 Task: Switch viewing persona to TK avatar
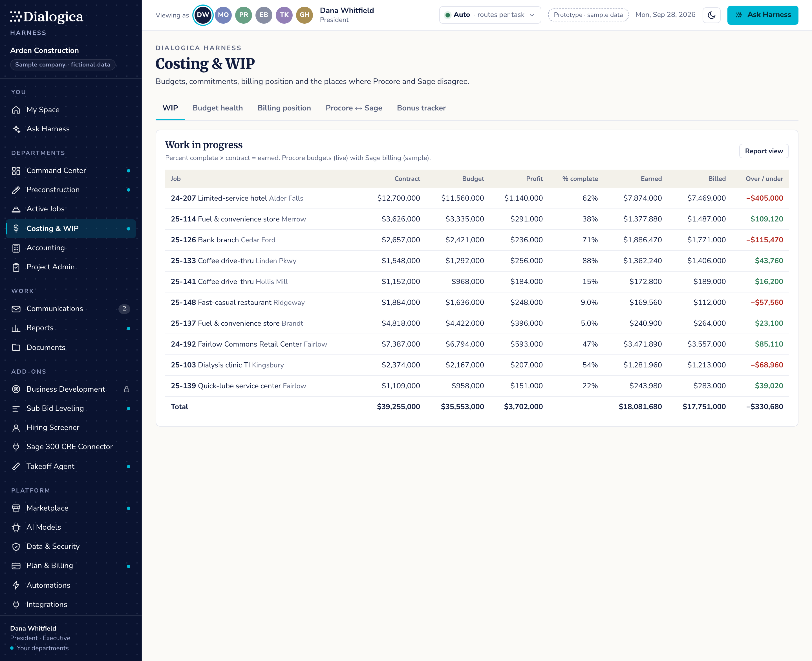[284, 15]
